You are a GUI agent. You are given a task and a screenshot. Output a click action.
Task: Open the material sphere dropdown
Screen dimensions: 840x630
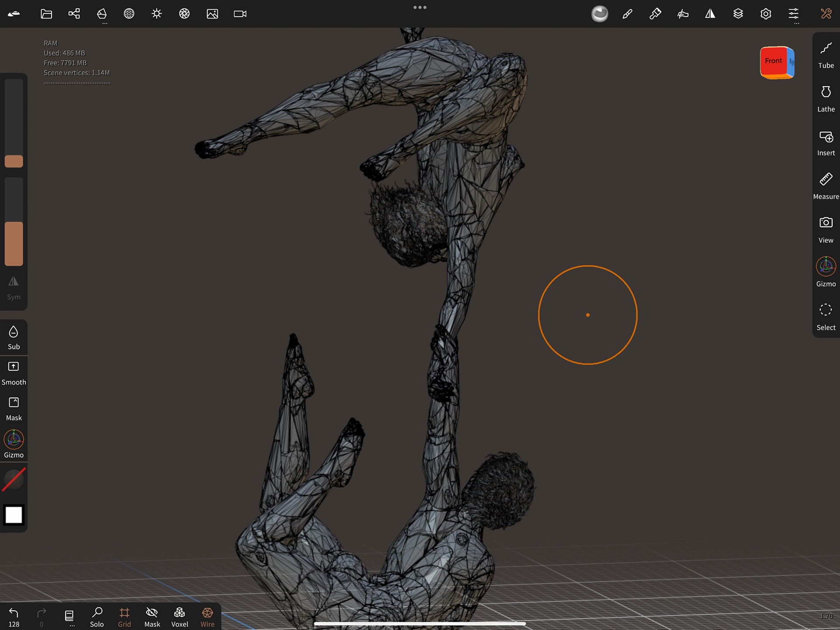pyautogui.click(x=600, y=14)
